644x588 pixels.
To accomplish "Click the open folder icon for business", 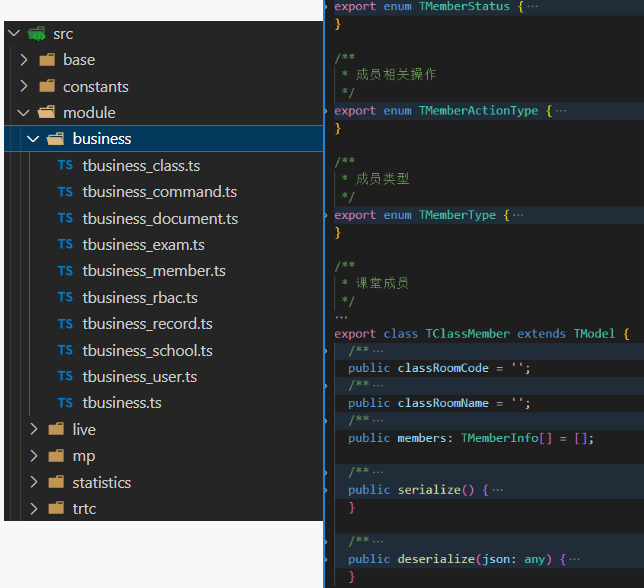I will click(56, 139).
